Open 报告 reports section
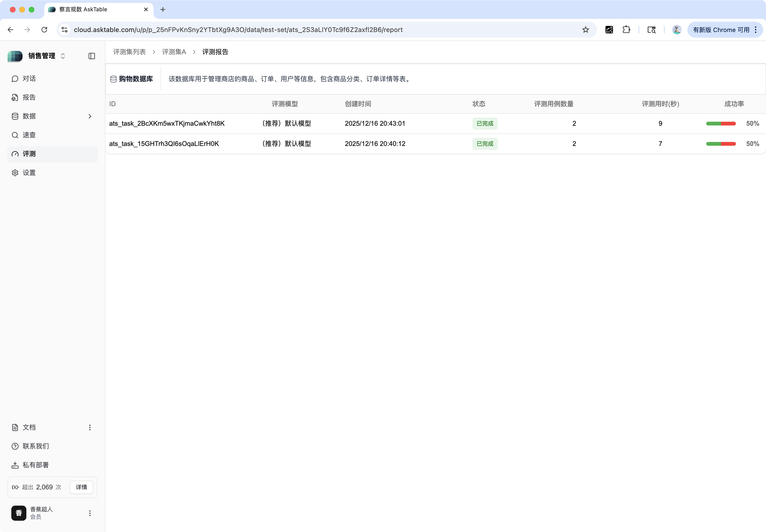The width and height of the screenshot is (766, 532). [x=29, y=97]
